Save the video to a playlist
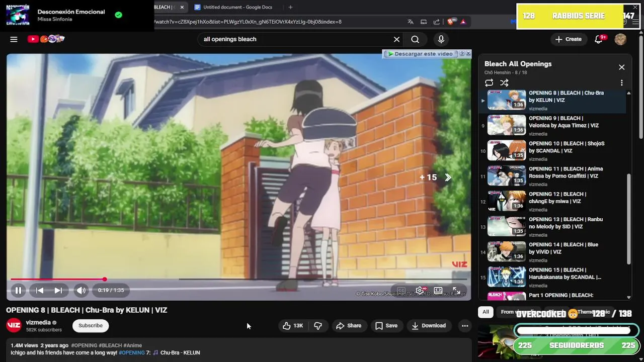This screenshot has width=644, height=362. 386,326
